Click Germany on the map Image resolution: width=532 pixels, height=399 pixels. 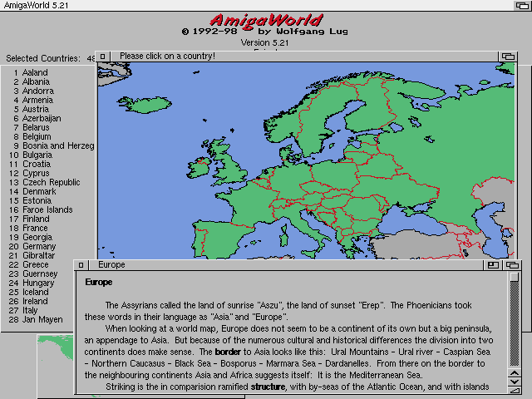click(x=291, y=183)
